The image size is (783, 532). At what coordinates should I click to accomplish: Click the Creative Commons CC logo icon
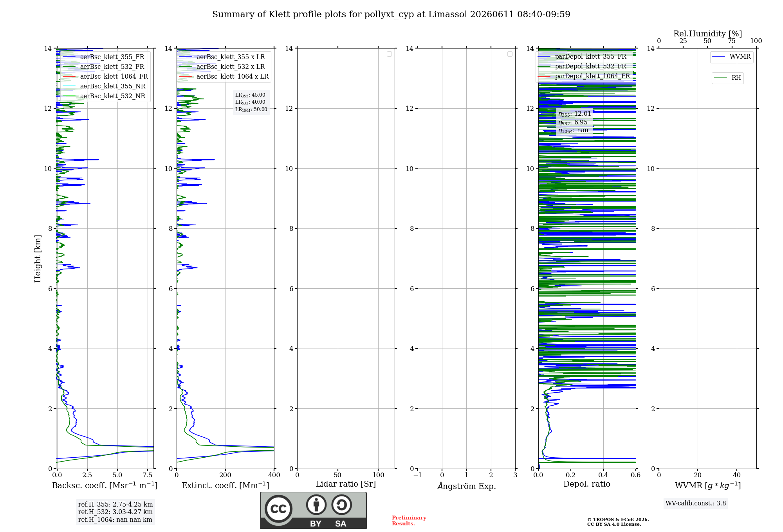pos(278,509)
